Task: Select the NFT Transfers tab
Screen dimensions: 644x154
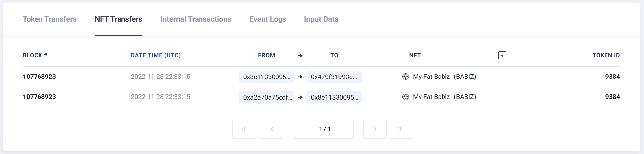Action: click(x=119, y=19)
